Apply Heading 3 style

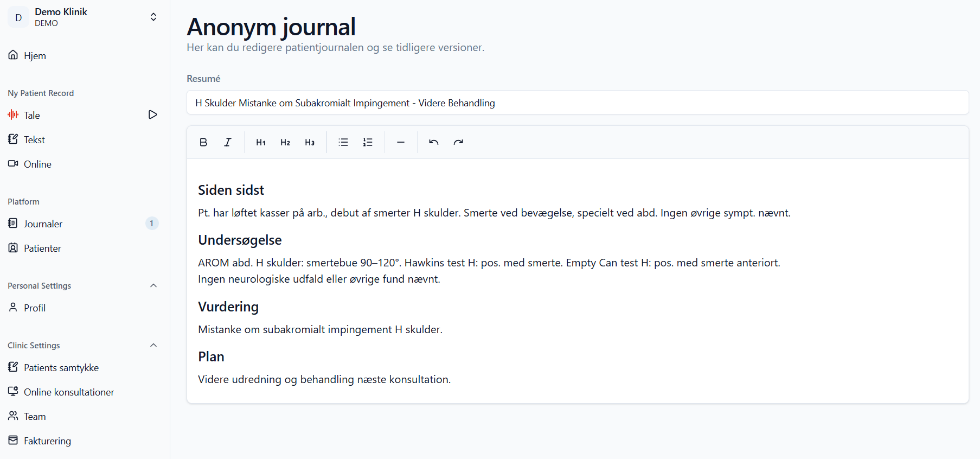tap(310, 142)
